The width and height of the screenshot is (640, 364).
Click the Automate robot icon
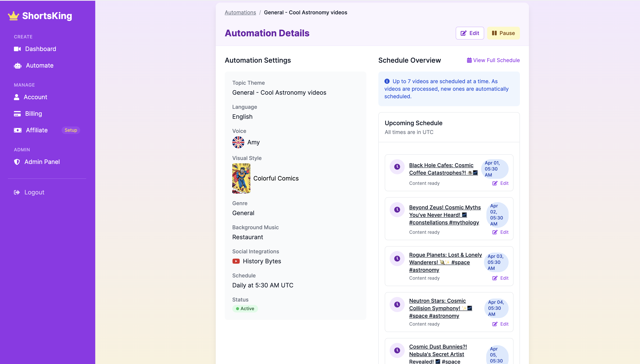click(x=18, y=65)
